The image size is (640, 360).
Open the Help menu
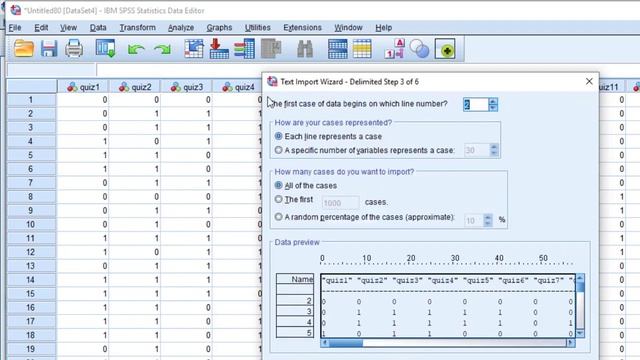(384, 27)
